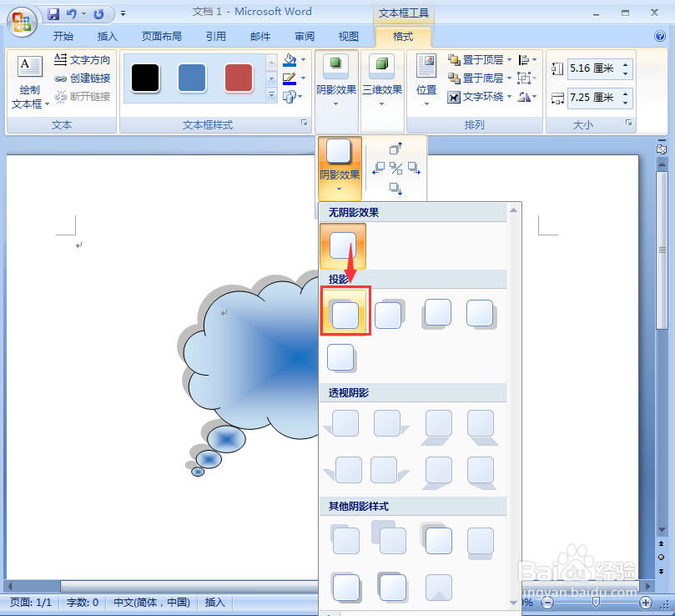This screenshot has width=675, height=616.
Task: Open 大小 size dialog launcher
Action: [x=629, y=123]
